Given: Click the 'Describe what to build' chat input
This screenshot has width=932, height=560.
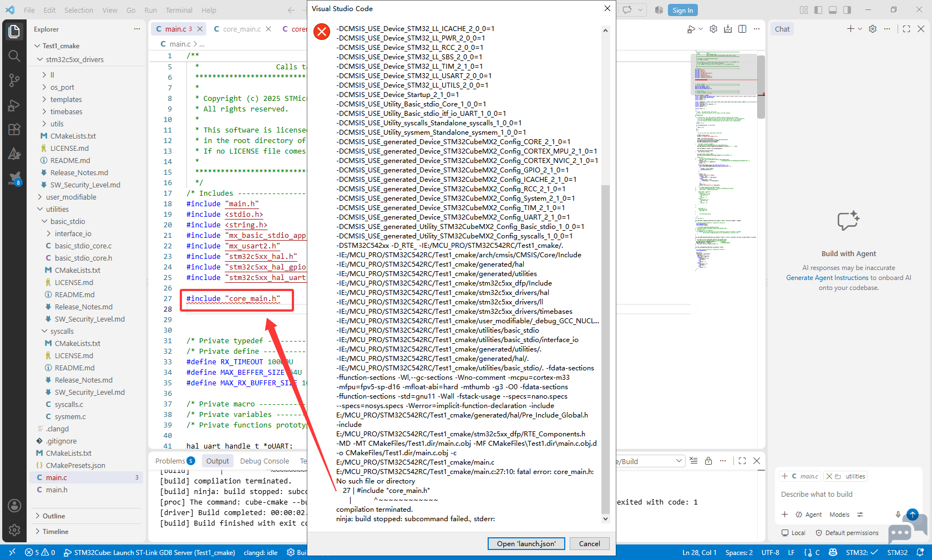Looking at the screenshot, I should (849, 494).
